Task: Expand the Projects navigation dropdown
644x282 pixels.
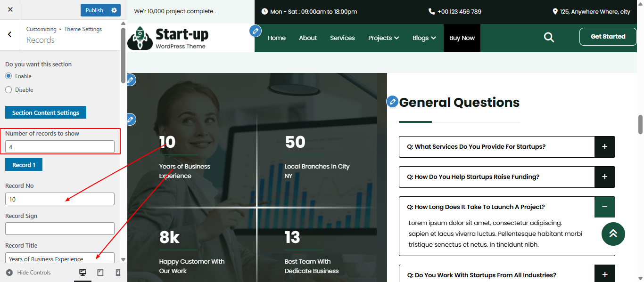Action: [383, 37]
